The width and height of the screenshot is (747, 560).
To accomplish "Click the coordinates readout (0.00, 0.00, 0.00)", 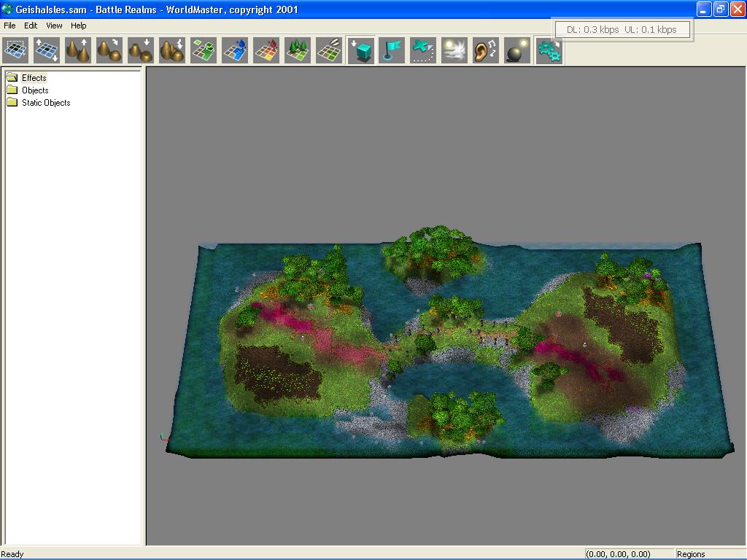I will (629, 554).
